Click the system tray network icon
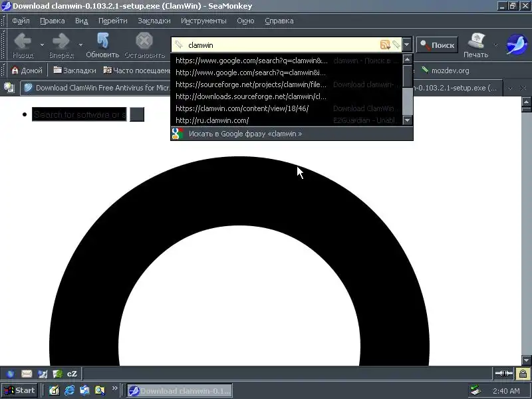Viewport: 532px width, 399px height. (x=476, y=390)
